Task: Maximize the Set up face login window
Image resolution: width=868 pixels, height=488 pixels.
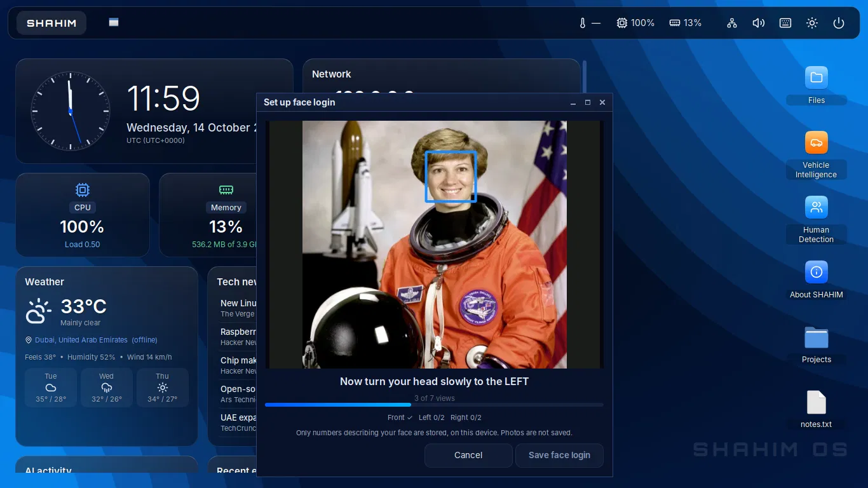Action: [588, 102]
